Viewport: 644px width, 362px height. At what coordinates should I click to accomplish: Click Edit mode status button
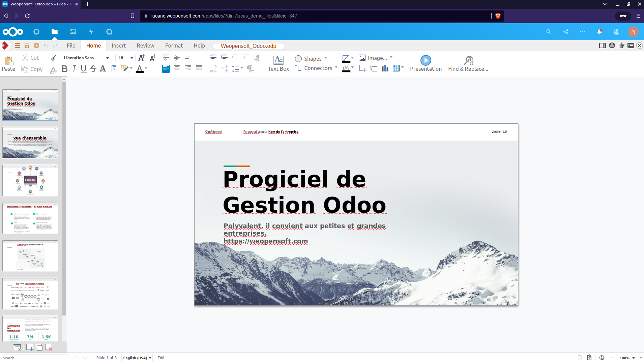(161, 358)
